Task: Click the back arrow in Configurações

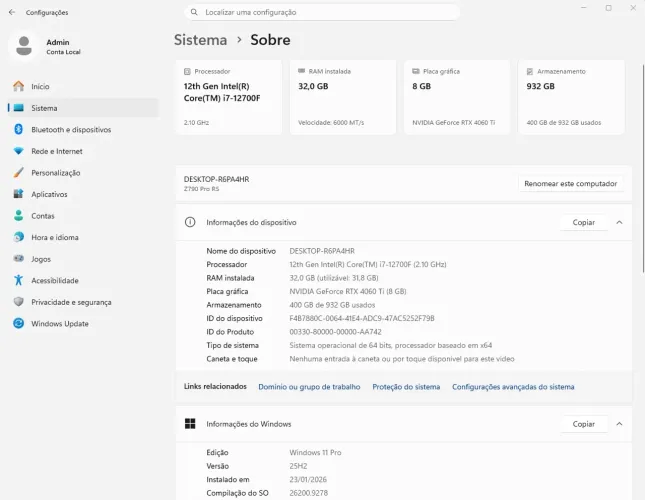Action: [12, 12]
